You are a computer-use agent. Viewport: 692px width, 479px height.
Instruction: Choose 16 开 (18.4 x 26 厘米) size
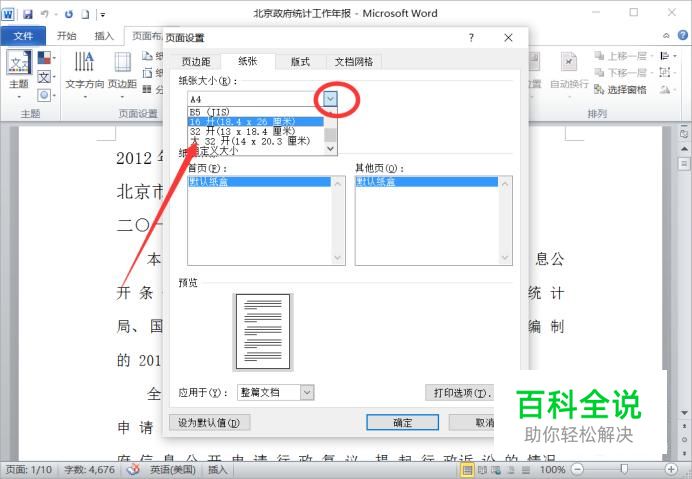tap(256, 121)
